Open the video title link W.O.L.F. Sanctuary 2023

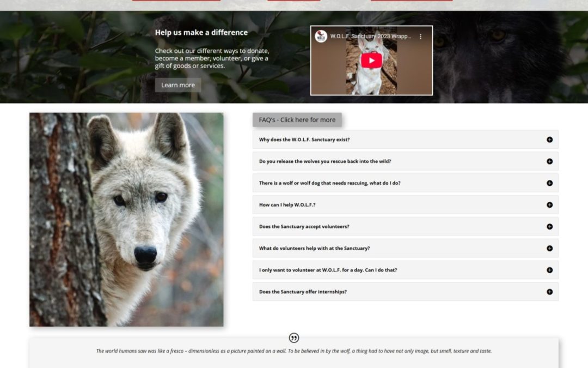(x=370, y=37)
